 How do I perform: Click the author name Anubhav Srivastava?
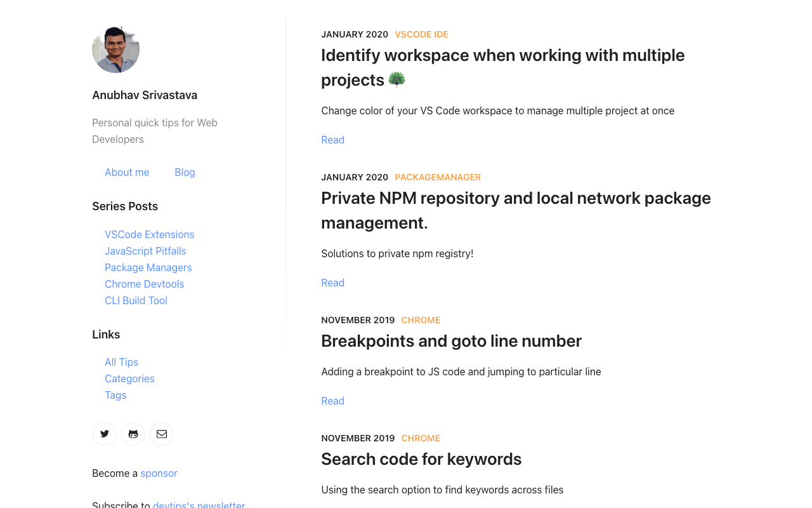click(145, 95)
